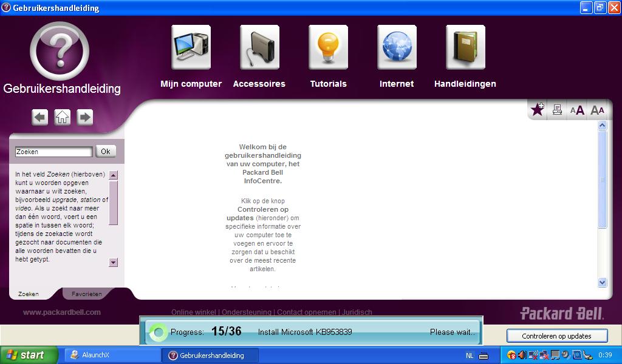Open the Accessoires hard drive icon
This screenshot has width=622, height=364.
point(259,48)
